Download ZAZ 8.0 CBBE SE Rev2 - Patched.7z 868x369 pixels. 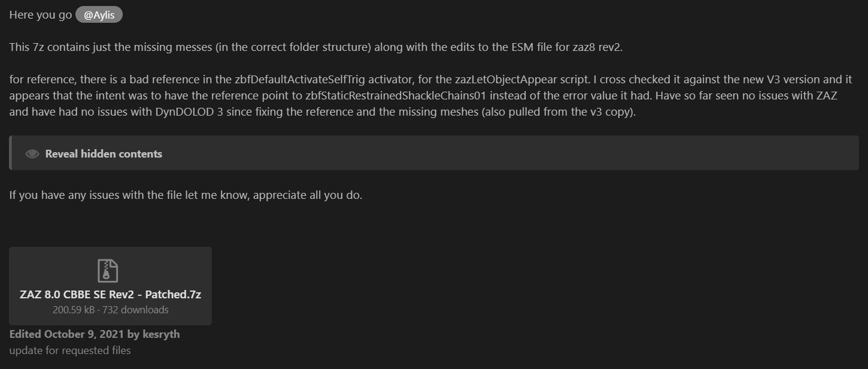[x=110, y=295]
